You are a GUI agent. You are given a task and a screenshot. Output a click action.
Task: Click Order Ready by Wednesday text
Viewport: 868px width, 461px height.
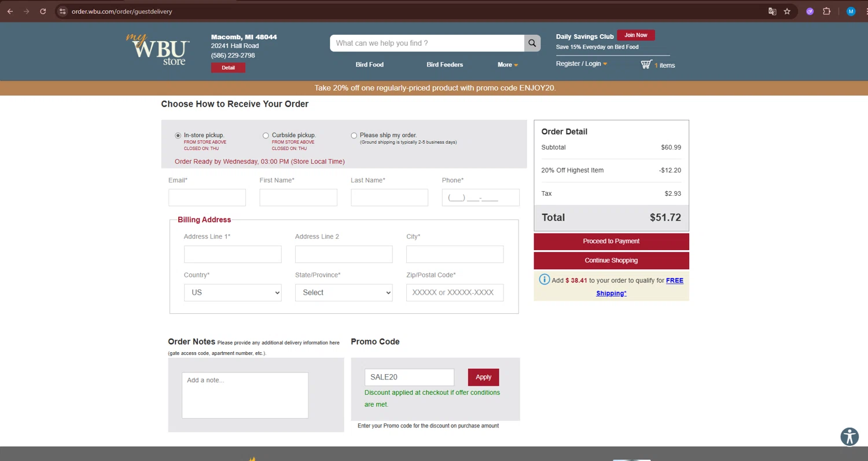[260, 162]
